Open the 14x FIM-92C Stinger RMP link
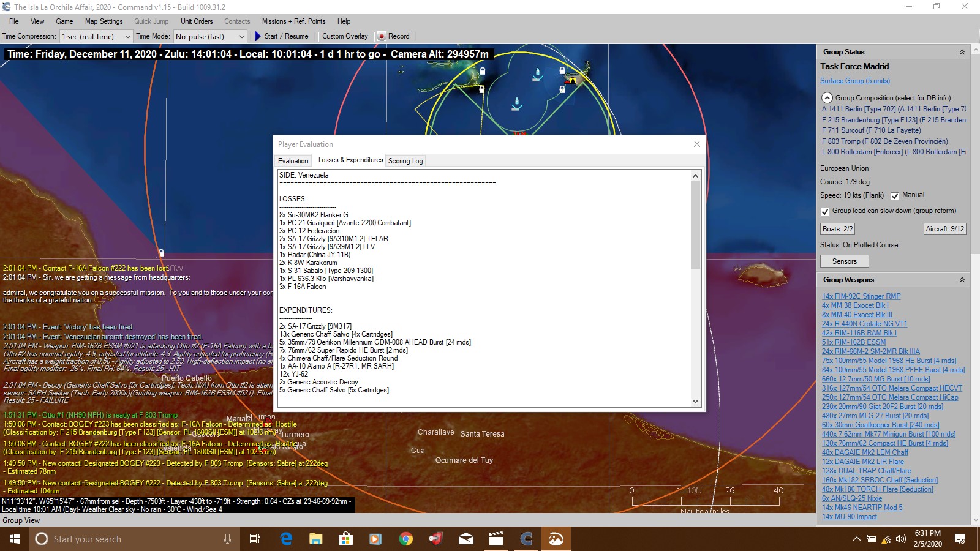This screenshot has width=980, height=551. click(x=861, y=296)
